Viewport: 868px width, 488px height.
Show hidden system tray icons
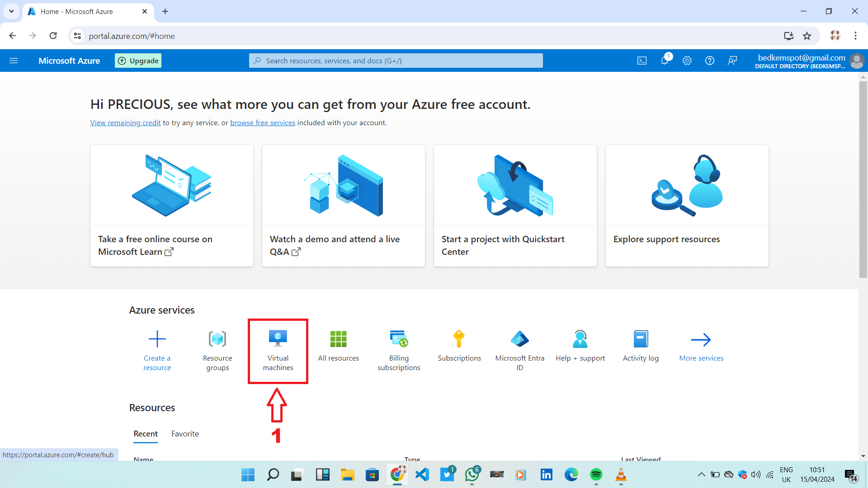coord(701,474)
